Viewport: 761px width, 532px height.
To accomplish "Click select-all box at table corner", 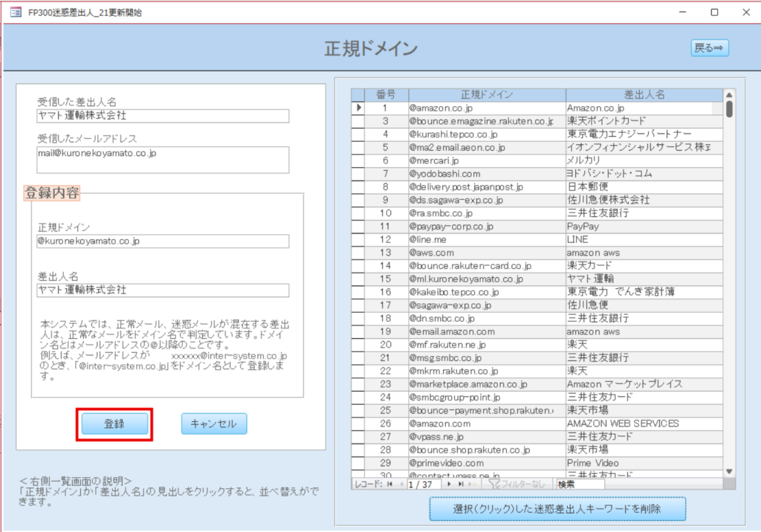I will (358, 95).
